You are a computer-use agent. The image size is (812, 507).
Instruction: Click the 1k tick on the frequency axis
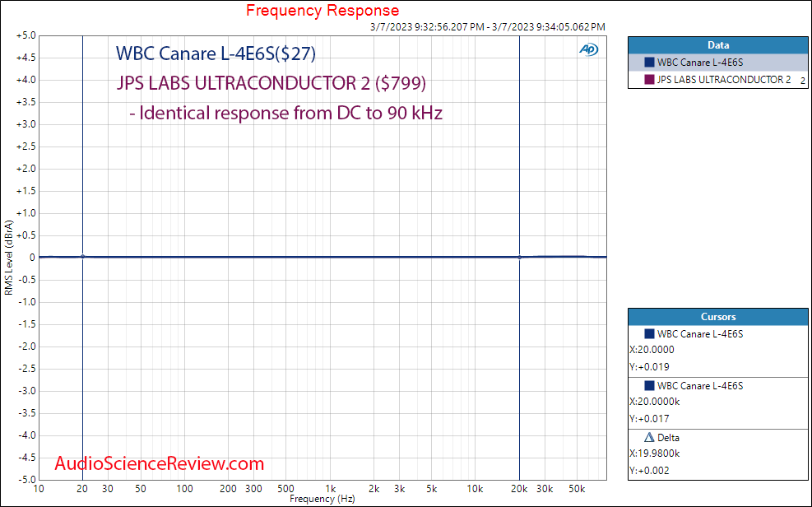[x=331, y=489]
